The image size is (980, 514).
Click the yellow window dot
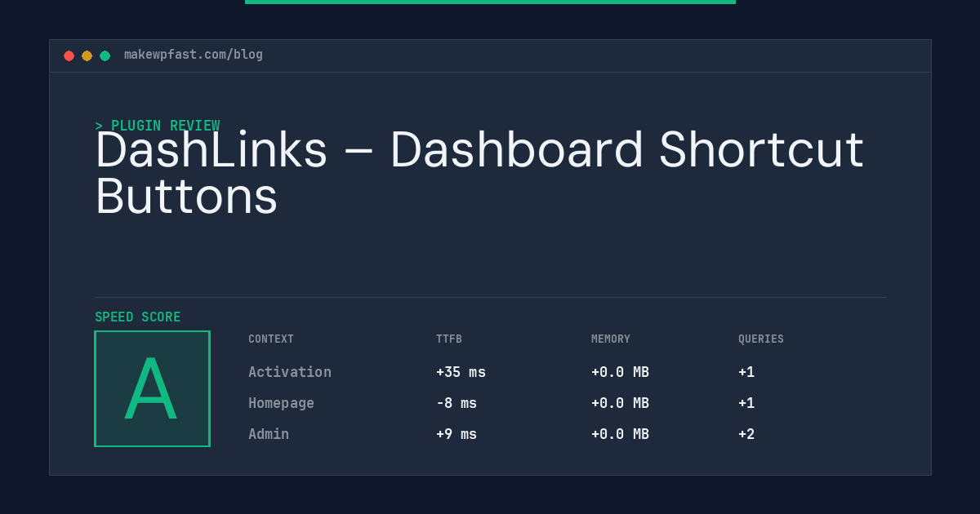tap(87, 55)
